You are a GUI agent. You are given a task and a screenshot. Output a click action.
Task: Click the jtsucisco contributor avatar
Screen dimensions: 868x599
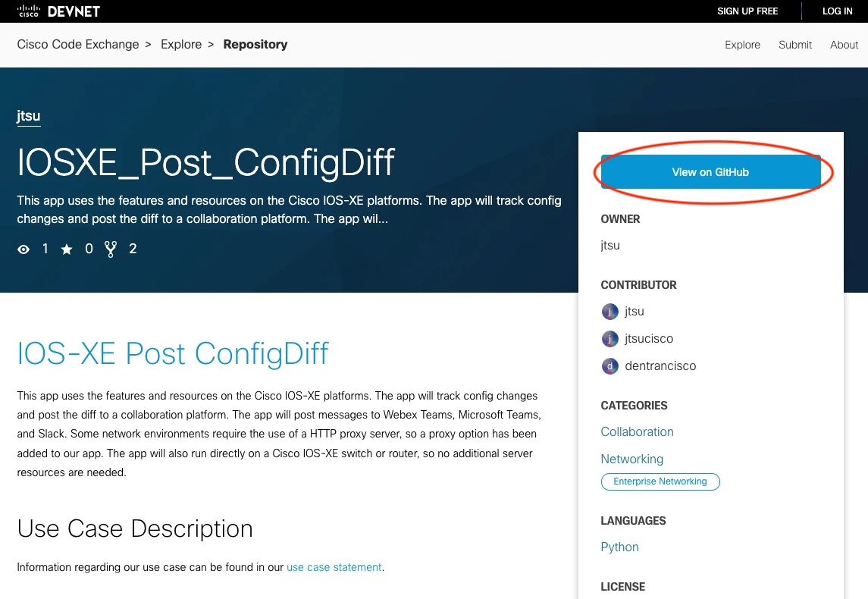(609, 338)
